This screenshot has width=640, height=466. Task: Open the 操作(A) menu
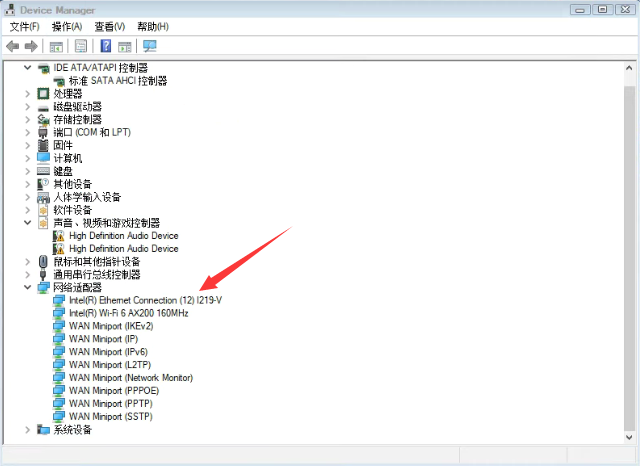pyautogui.click(x=67, y=26)
